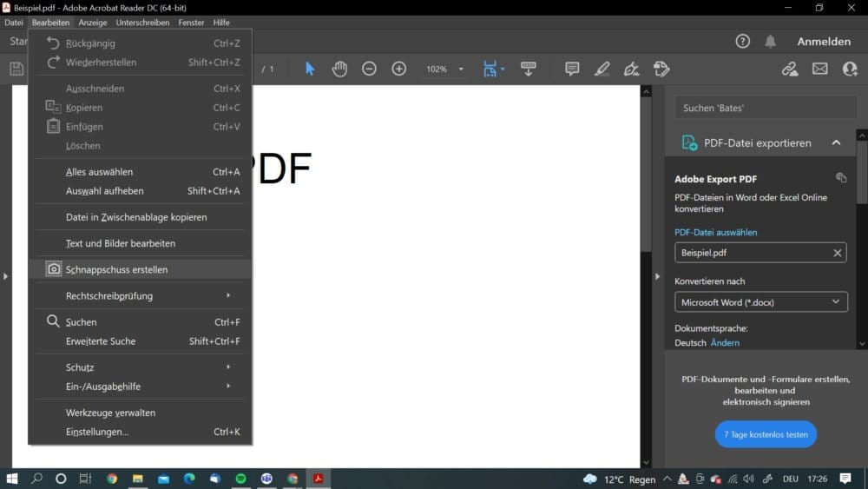
Task: Click the share link icon
Action: [790, 69]
